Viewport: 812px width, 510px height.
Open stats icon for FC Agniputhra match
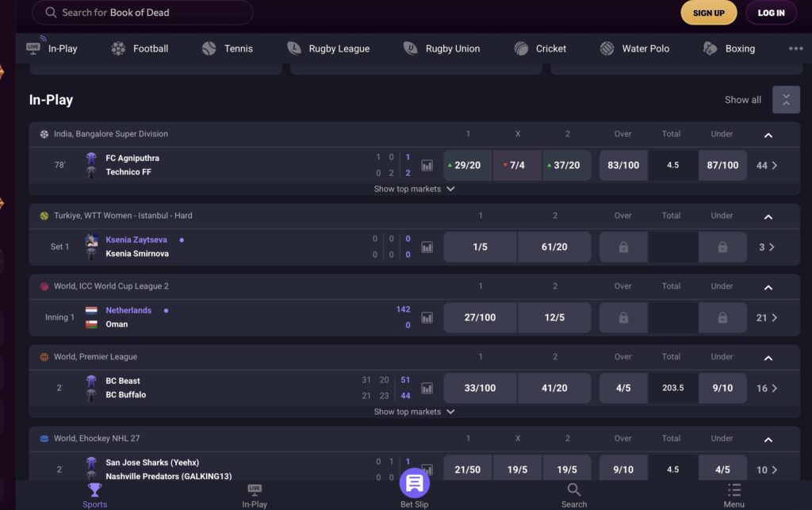(427, 166)
